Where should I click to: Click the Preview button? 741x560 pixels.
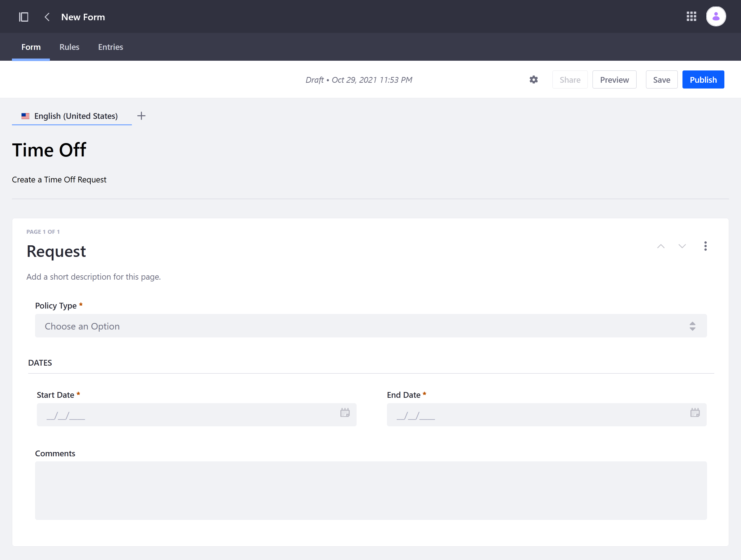pos(614,79)
